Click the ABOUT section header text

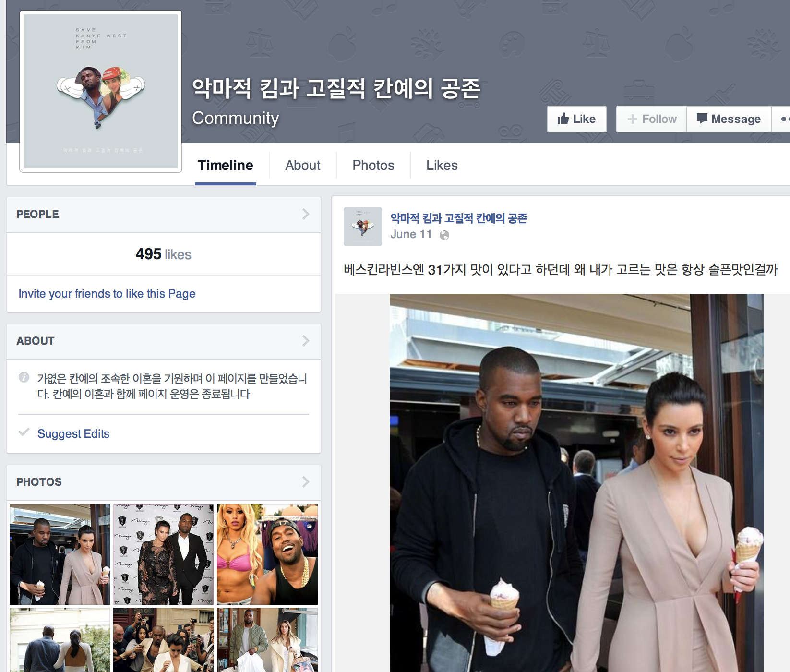click(x=36, y=341)
